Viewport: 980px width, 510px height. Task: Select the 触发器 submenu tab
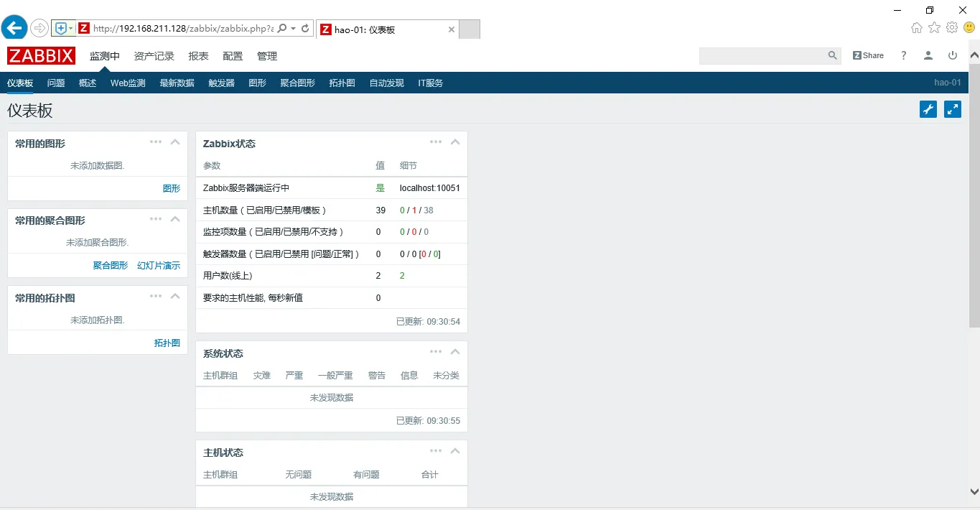click(222, 83)
